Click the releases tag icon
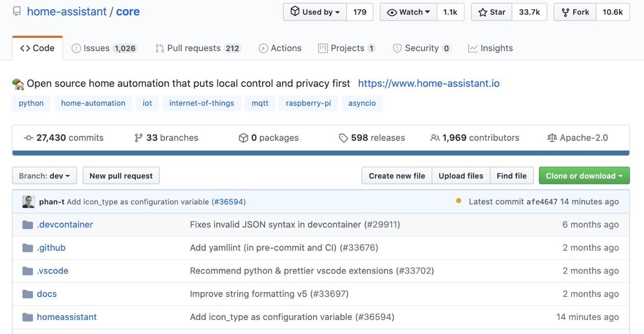This screenshot has width=644, height=334. (343, 138)
